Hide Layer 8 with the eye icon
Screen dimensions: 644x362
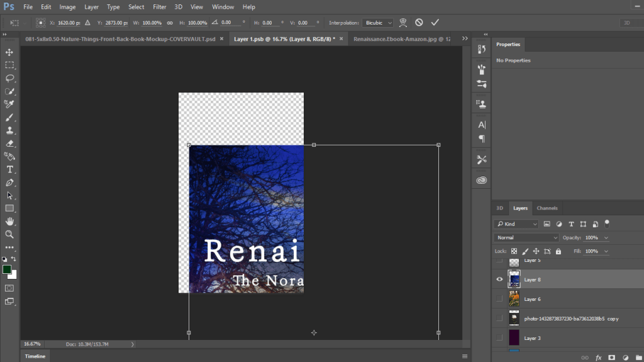[x=499, y=279]
